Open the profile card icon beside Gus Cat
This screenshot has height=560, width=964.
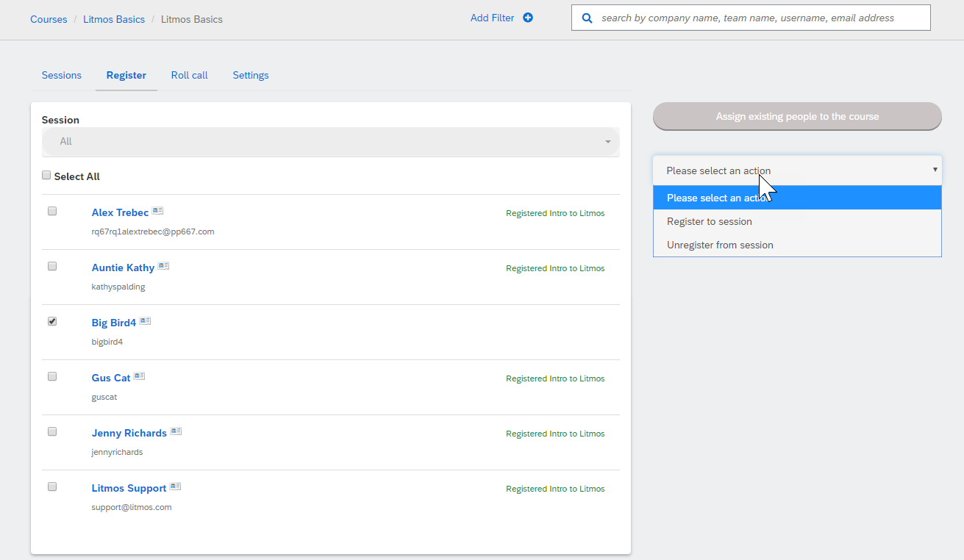click(x=139, y=376)
